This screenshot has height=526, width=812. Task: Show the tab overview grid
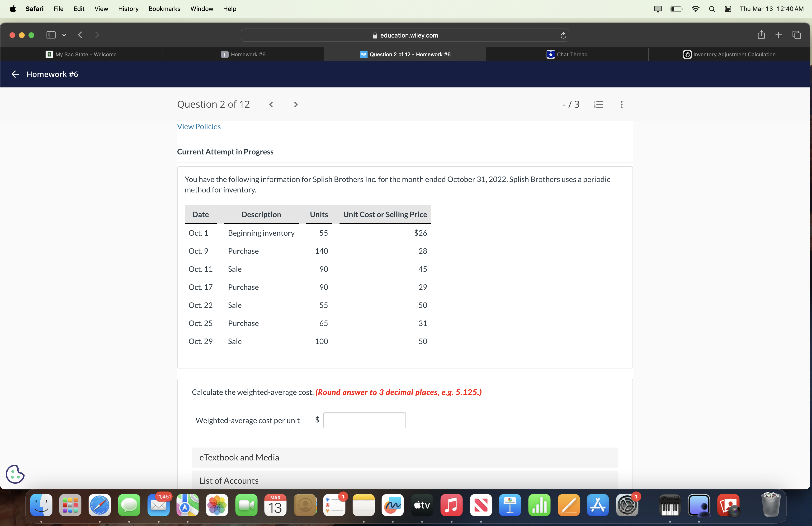797,35
